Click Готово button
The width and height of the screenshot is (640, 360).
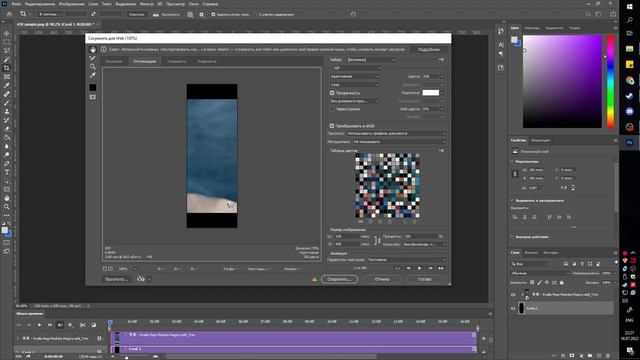[x=424, y=279]
